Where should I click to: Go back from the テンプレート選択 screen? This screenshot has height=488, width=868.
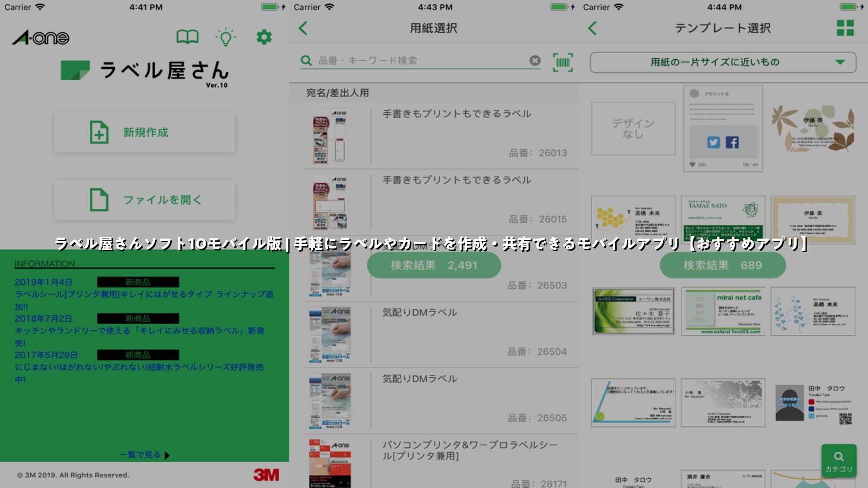593,28
